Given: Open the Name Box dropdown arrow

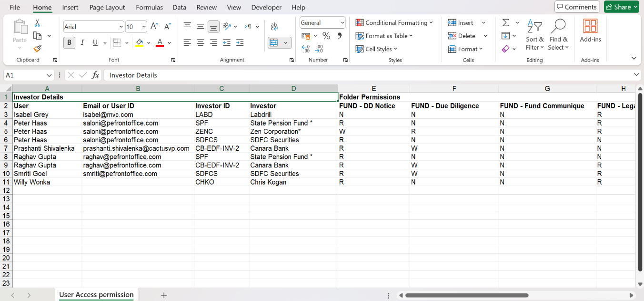Looking at the screenshot, I should (x=49, y=75).
